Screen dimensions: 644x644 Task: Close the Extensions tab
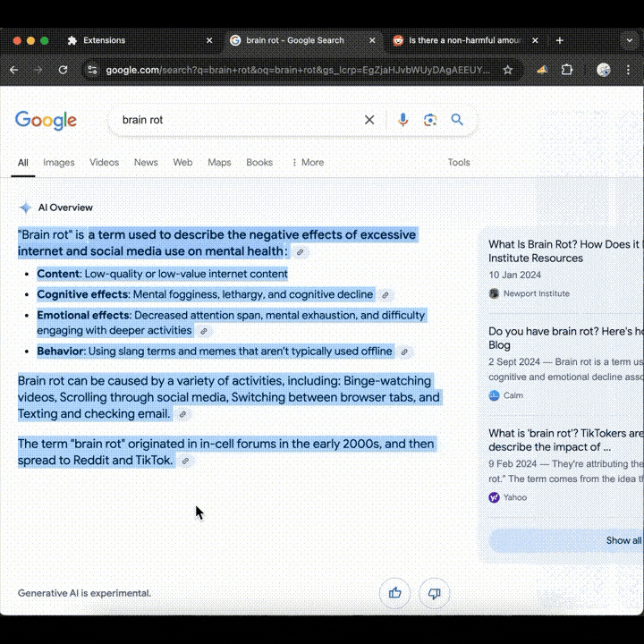pos(209,40)
